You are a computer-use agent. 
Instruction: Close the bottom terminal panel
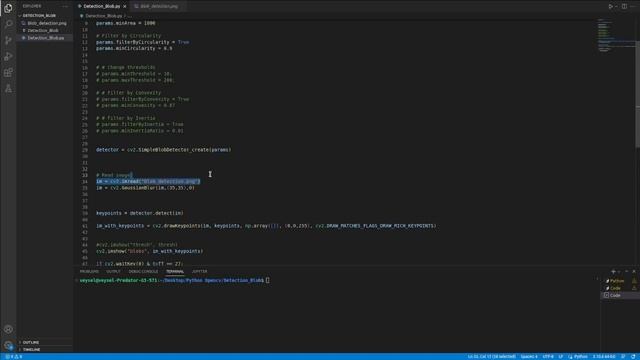[634, 271]
